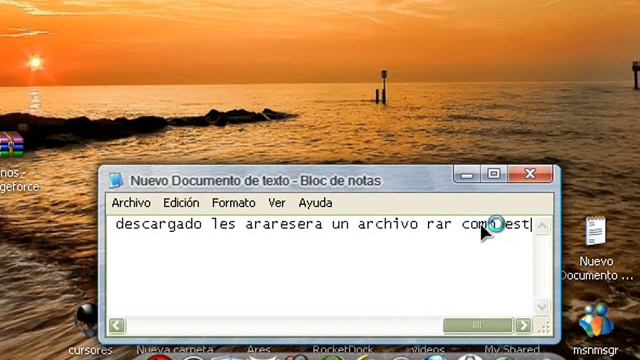Open the Ver menu
Image resolution: width=640 pixels, height=360 pixels.
277,203
